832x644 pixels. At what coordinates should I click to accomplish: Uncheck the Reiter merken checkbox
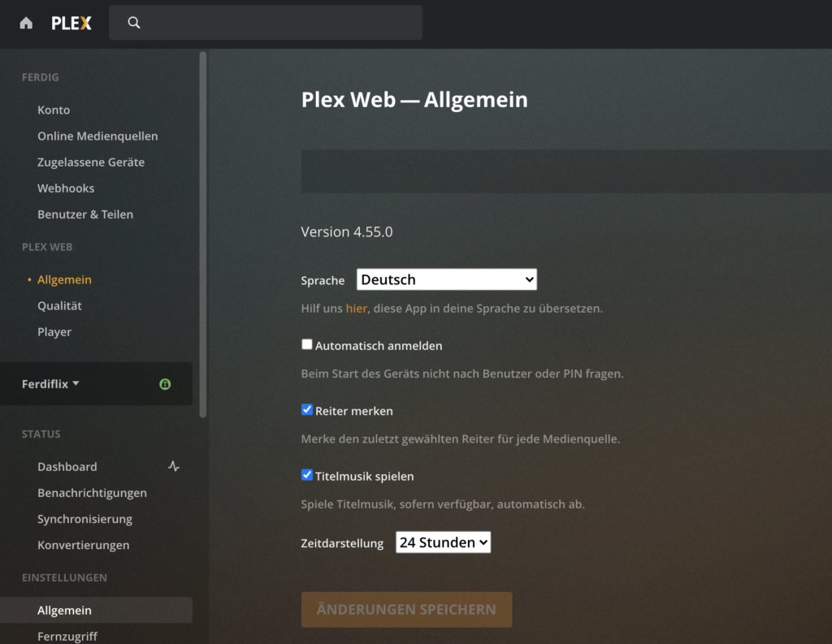click(307, 410)
